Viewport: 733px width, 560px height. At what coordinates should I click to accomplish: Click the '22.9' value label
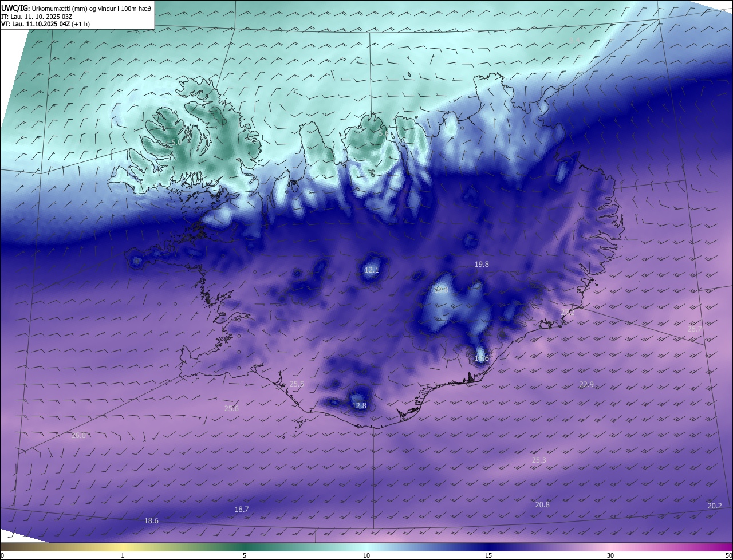[x=586, y=384]
